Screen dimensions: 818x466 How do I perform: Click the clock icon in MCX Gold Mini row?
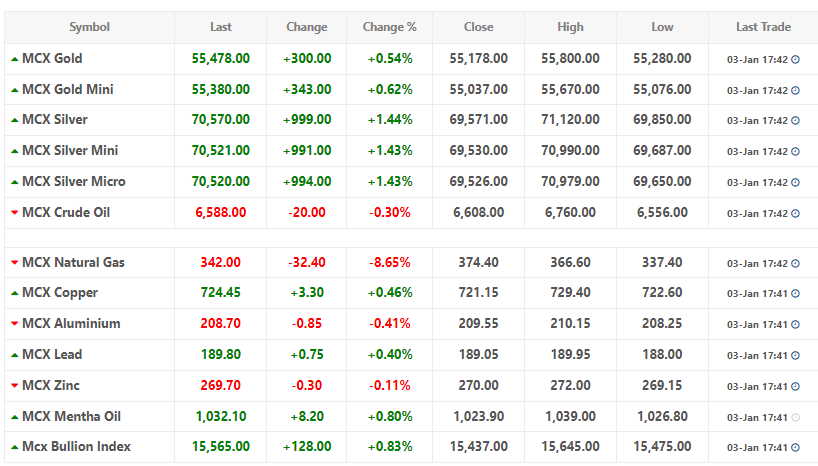coord(795,90)
